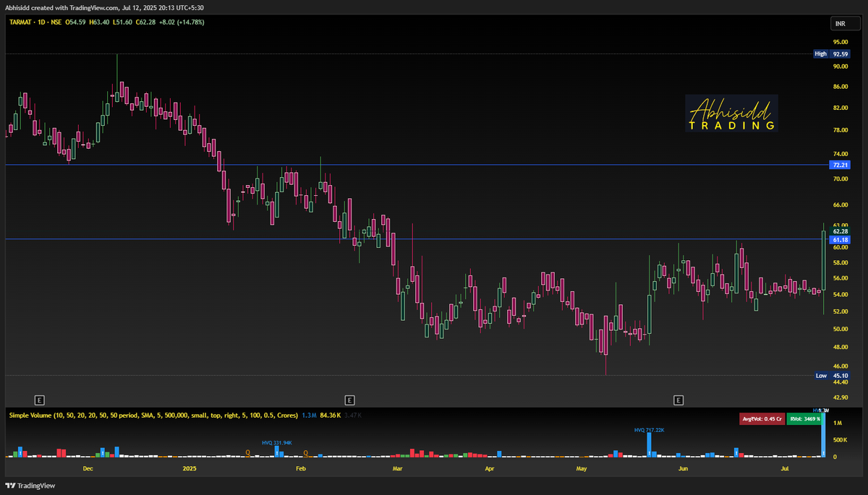868x495 pixels.
Task: Click the open value O54.59
Action: coord(76,22)
